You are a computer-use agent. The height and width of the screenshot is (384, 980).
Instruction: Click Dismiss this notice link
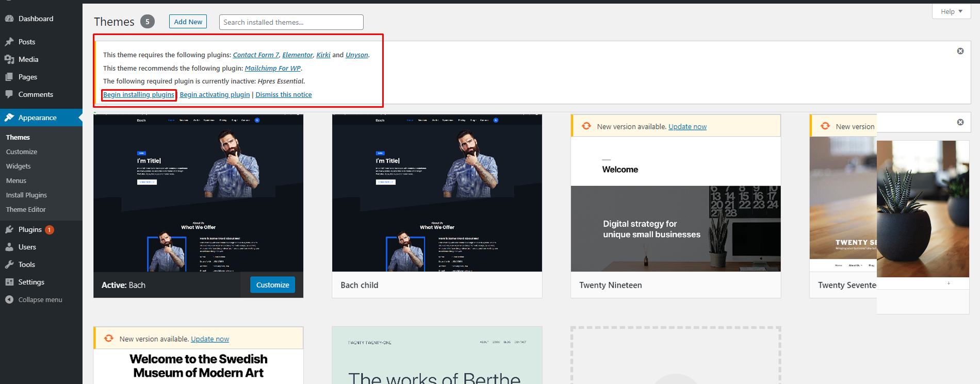click(284, 94)
